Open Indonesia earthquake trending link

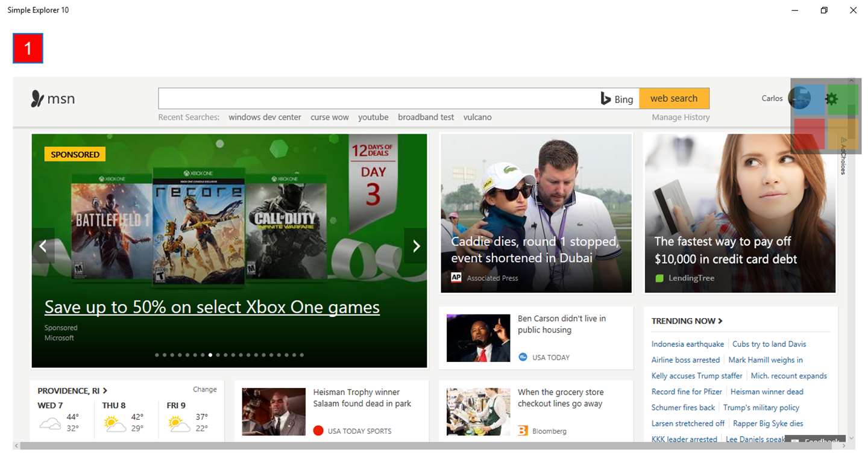point(688,344)
